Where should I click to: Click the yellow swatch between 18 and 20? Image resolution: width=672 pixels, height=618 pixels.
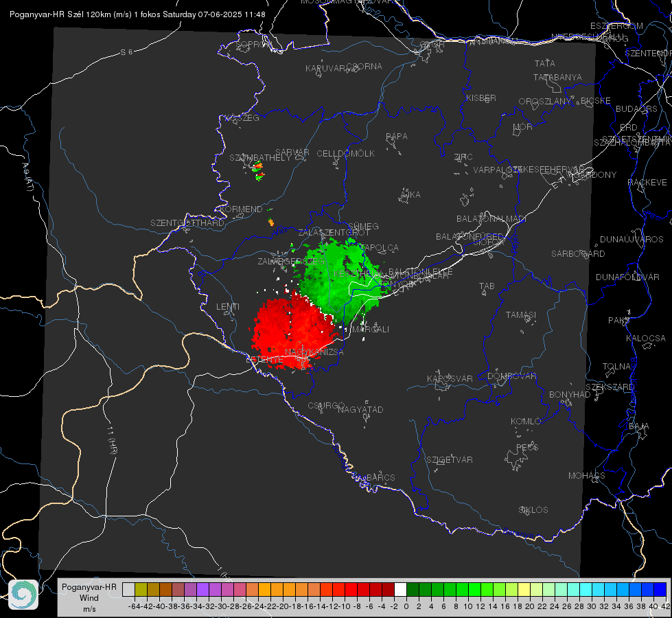point(524,589)
